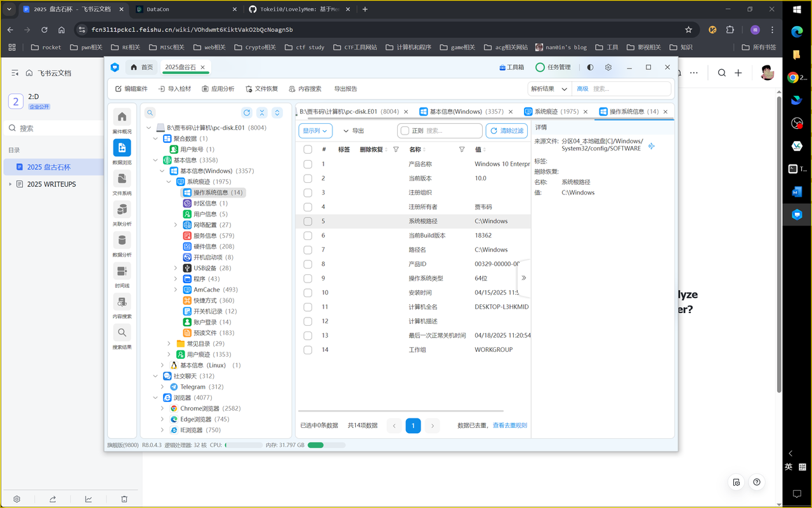Open 工具箱 toolbox

tap(511, 67)
